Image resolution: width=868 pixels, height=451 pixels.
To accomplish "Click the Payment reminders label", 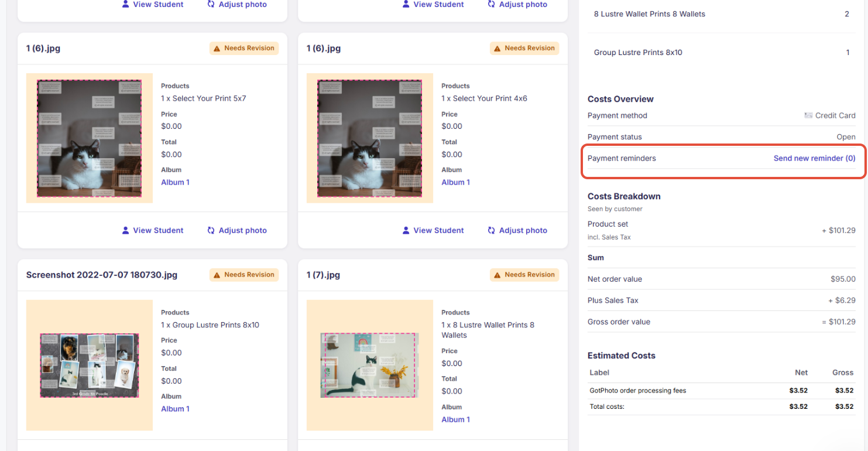I will pyautogui.click(x=622, y=158).
